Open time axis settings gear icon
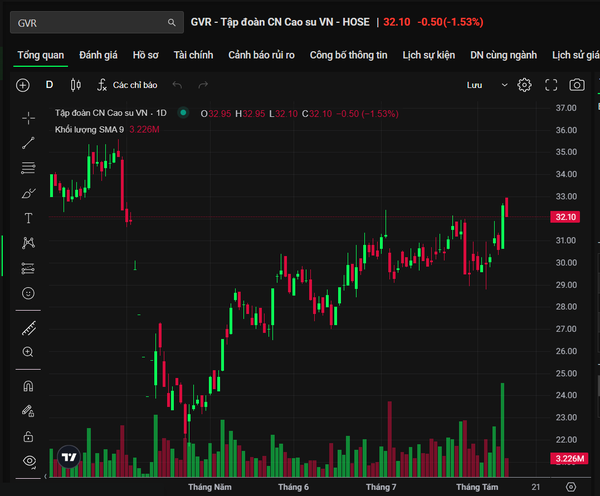The width and height of the screenshot is (600, 496). pyautogui.click(x=571, y=487)
